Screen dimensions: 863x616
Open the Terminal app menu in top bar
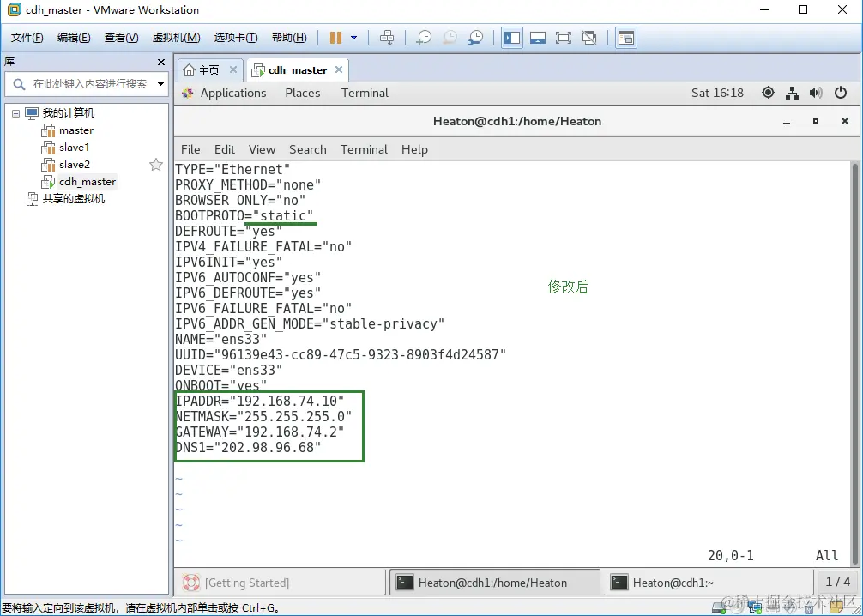point(365,93)
